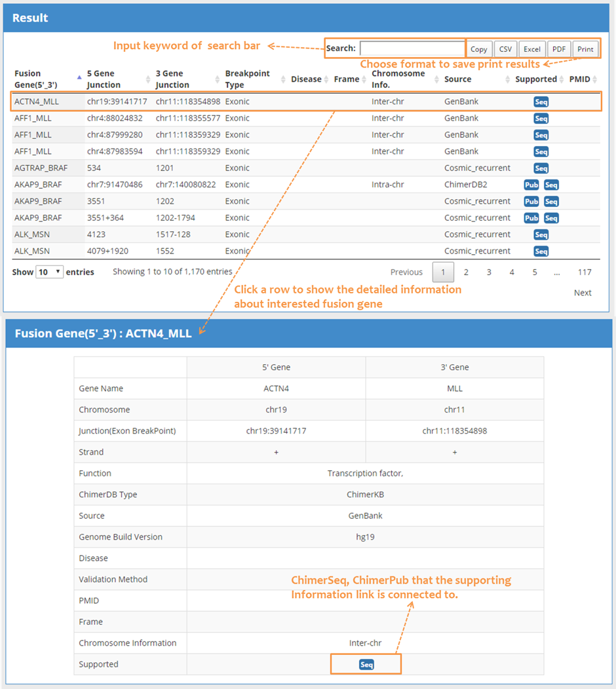Click GenBank source value in detail table
The height and width of the screenshot is (689, 616).
365,515
